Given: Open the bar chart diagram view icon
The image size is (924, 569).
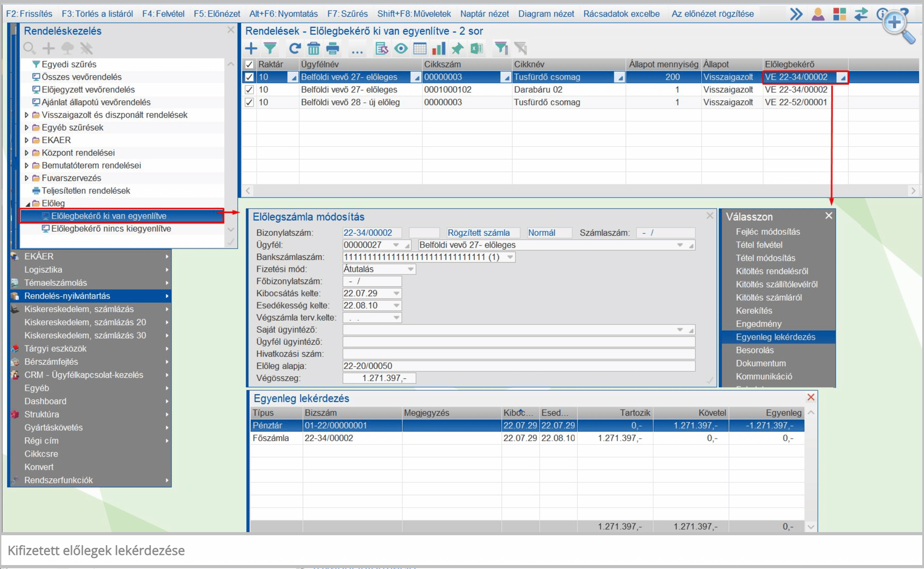Looking at the screenshot, I should click(x=438, y=48).
